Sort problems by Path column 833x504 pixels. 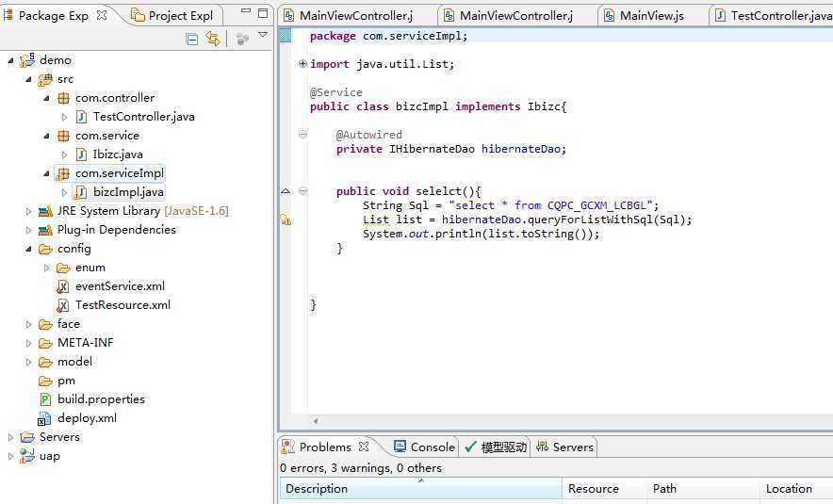point(703,489)
